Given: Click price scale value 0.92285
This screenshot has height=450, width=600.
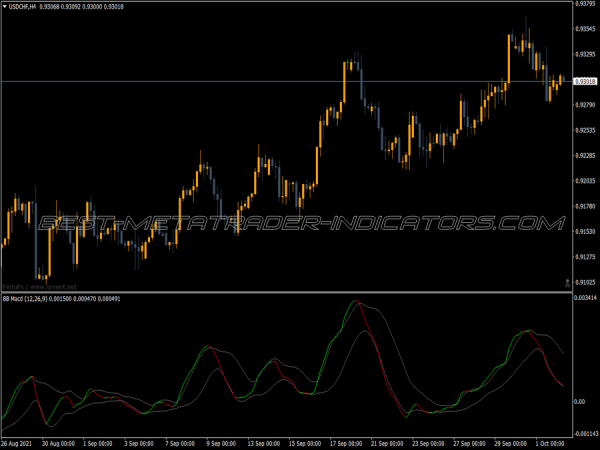Looking at the screenshot, I should (x=585, y=156).
